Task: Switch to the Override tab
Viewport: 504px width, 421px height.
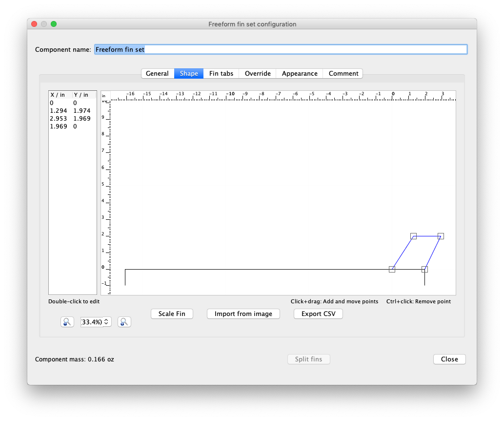Action: pos(258,73)
